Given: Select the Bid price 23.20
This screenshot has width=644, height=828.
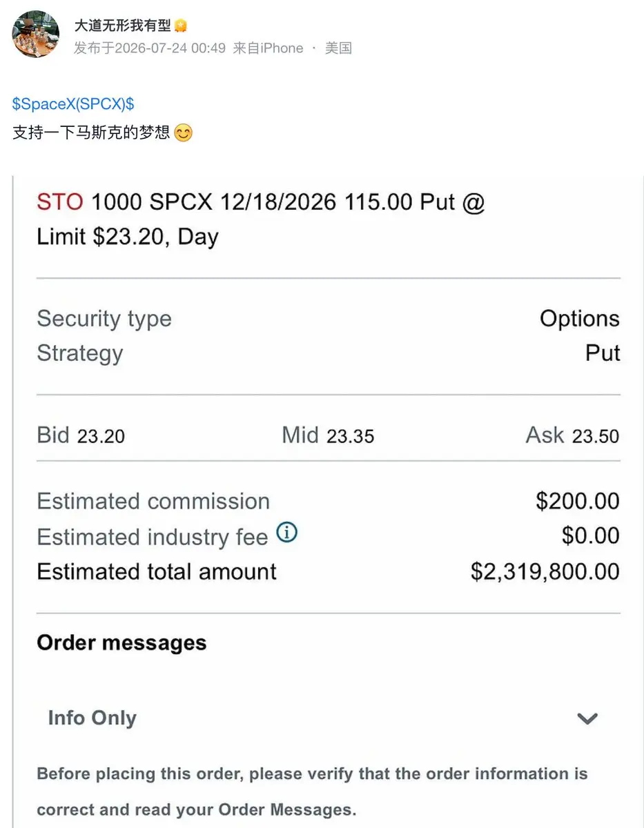Looking at the screenshot, I should (101, 436).
